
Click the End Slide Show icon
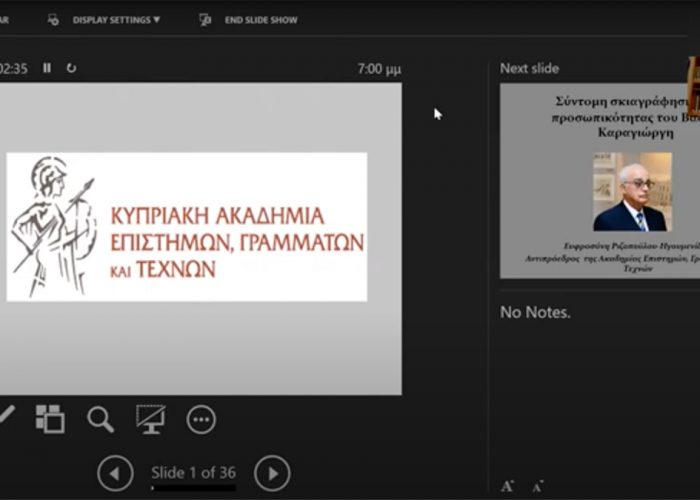(205, 20)
